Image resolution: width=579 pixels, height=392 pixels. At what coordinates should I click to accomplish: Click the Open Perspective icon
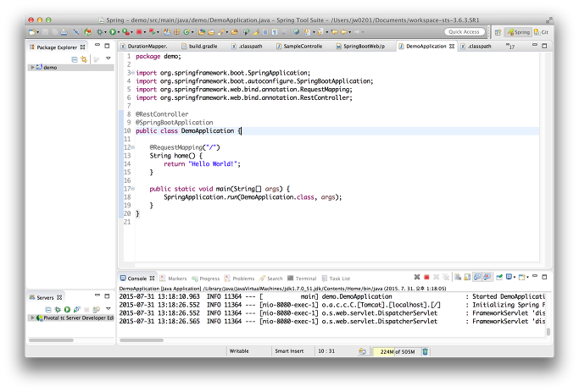498,32
